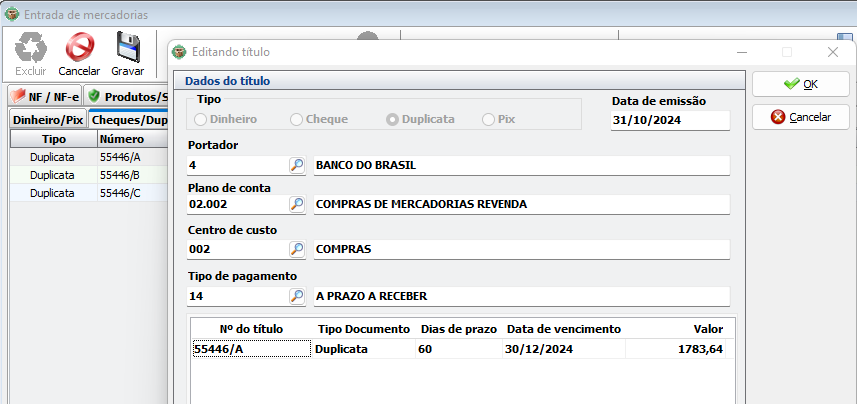
Task: Click the A PRAZO A RECEBER field
Action: pos(521,296)
